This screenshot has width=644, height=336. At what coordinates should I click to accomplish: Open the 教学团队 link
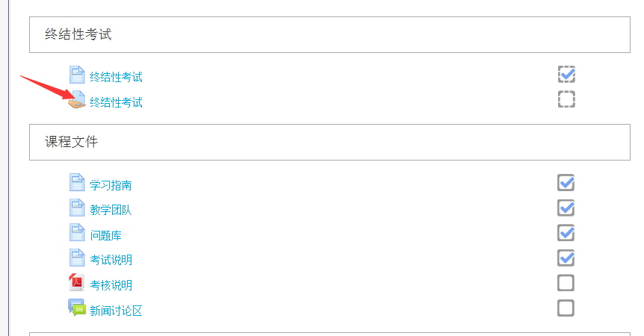[x=111, y=210]
